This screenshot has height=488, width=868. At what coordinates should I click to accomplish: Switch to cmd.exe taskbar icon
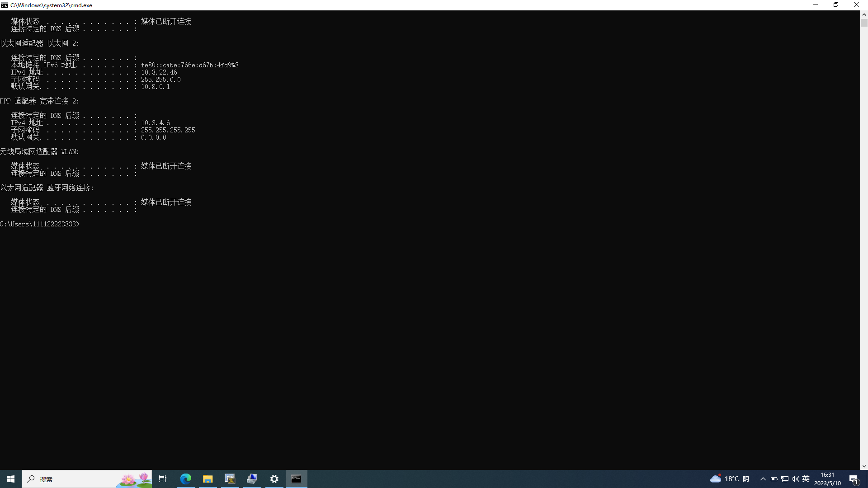297,479
